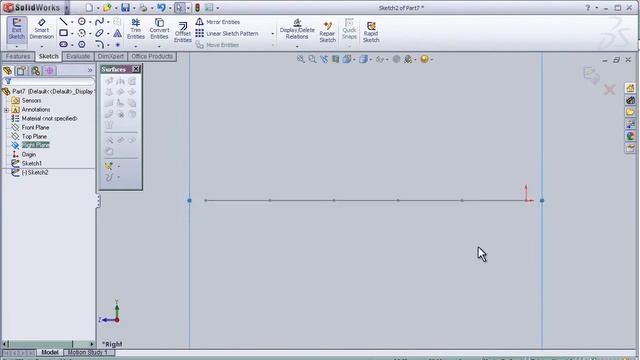Click the Save icon
Image resolution: width=640 pixels, height=360 pixels.
(x=125, y=7)
